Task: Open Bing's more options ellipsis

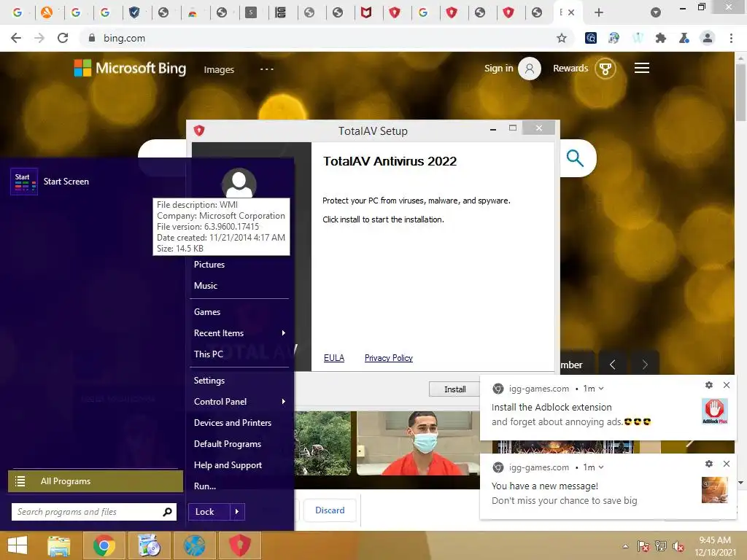Action: 267,69
